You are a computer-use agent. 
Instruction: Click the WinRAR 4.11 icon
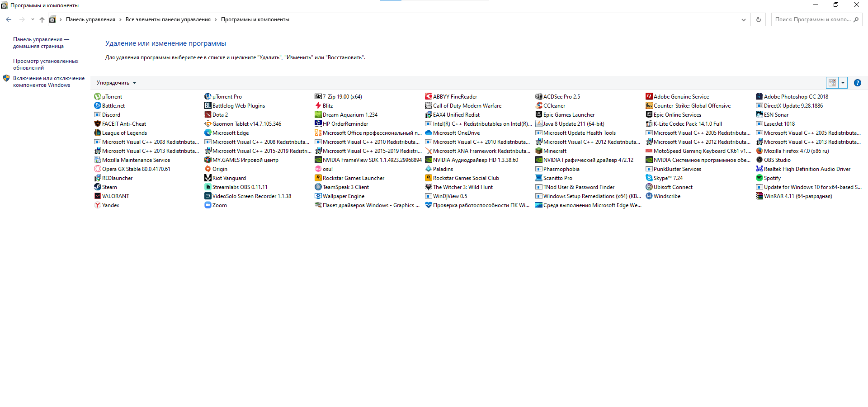759,196
